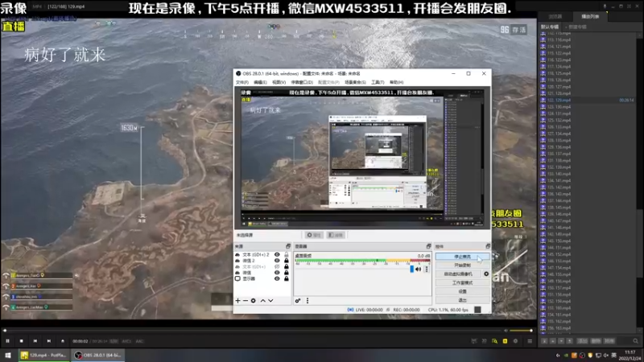This screenshot has width=644, height=362.
Task: Open OBS 视图(V) menu
Action: [279, 83]
